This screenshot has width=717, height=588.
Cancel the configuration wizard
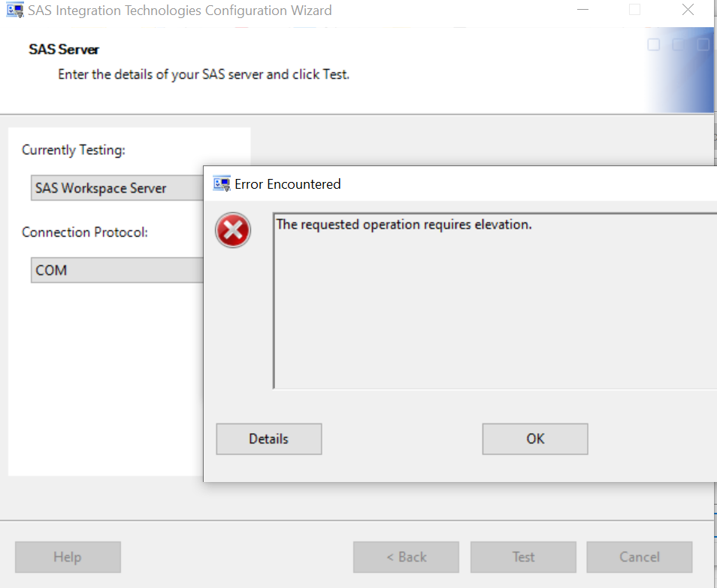pos(639,557)
